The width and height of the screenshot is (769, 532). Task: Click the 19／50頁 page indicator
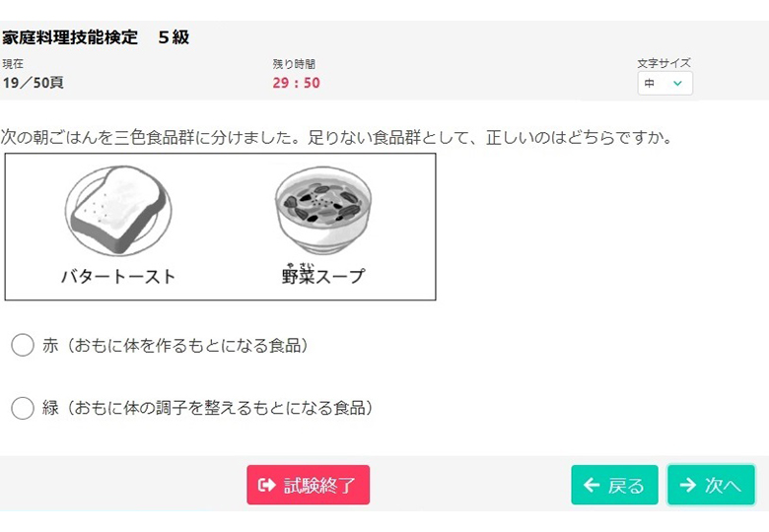(33, 83)
